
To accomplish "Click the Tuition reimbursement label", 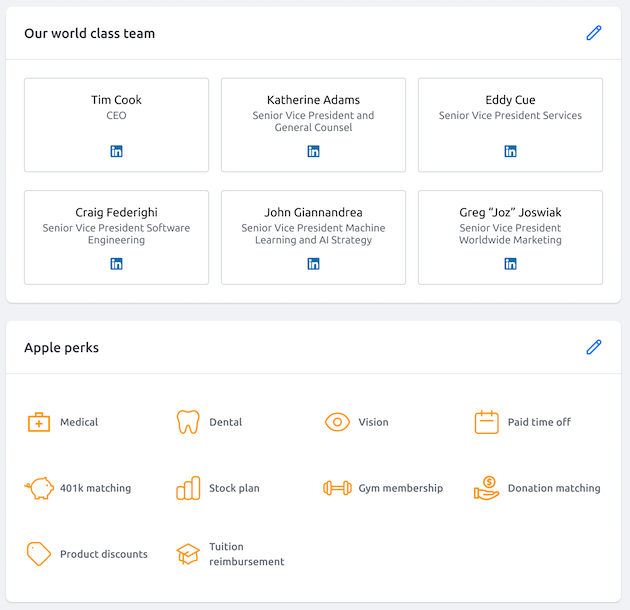I will (247, 554).
